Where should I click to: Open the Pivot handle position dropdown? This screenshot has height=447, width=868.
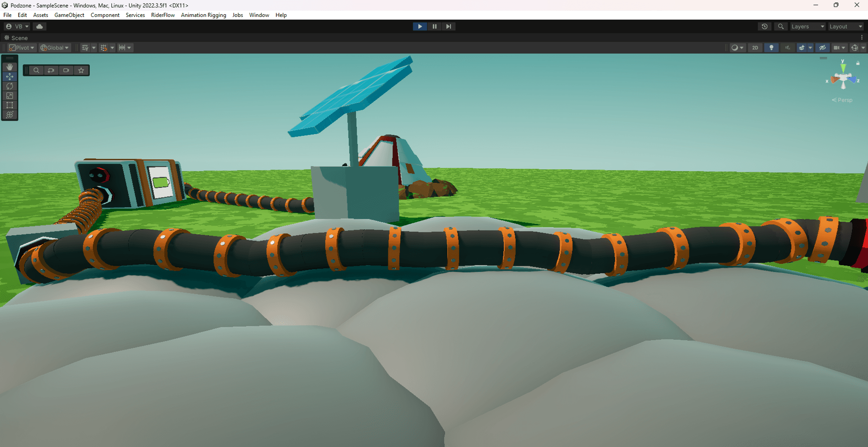[22, 48]
